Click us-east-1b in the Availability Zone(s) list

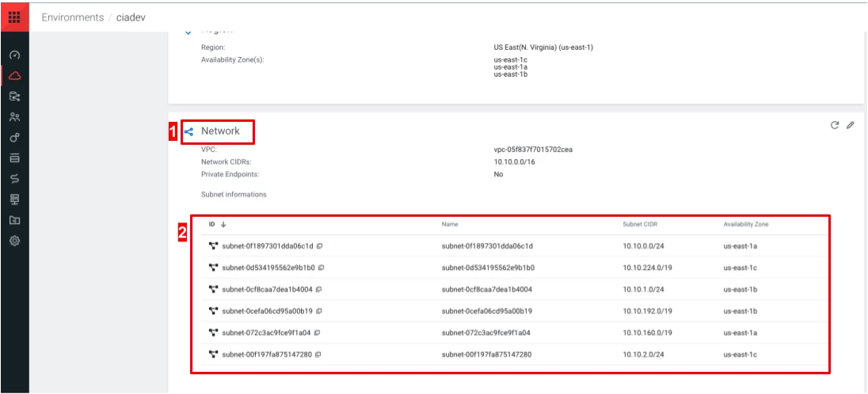coord(510,74)
